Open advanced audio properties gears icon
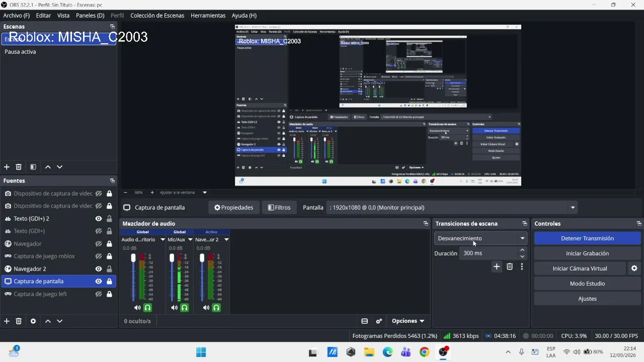Viewport: 644px width, 362px height. 379,321
